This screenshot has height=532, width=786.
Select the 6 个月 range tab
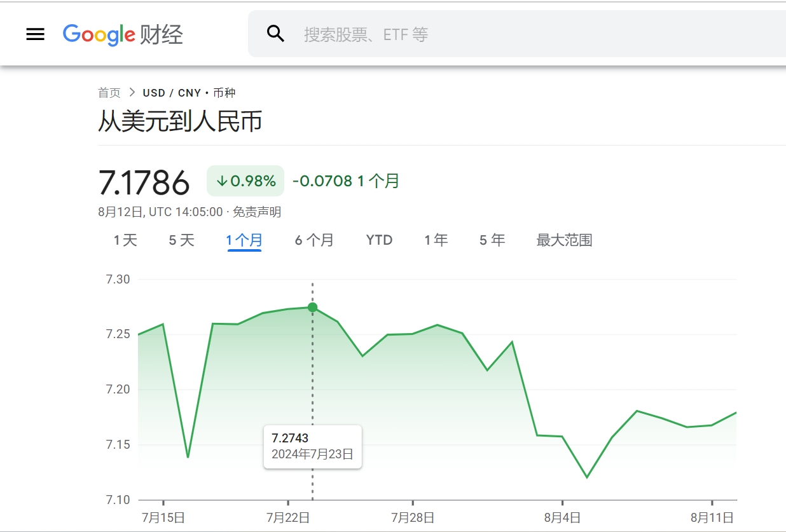pyautogui.click(x=314, y=240)
